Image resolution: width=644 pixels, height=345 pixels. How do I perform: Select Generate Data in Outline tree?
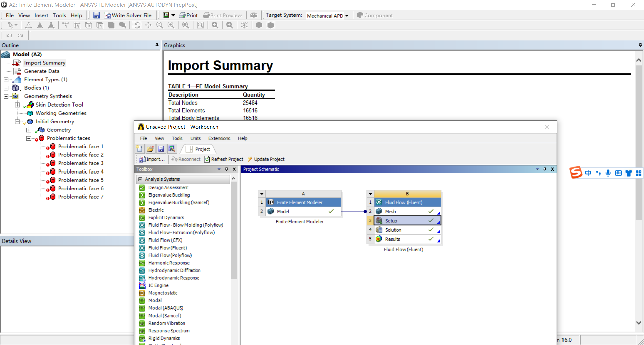42,71
